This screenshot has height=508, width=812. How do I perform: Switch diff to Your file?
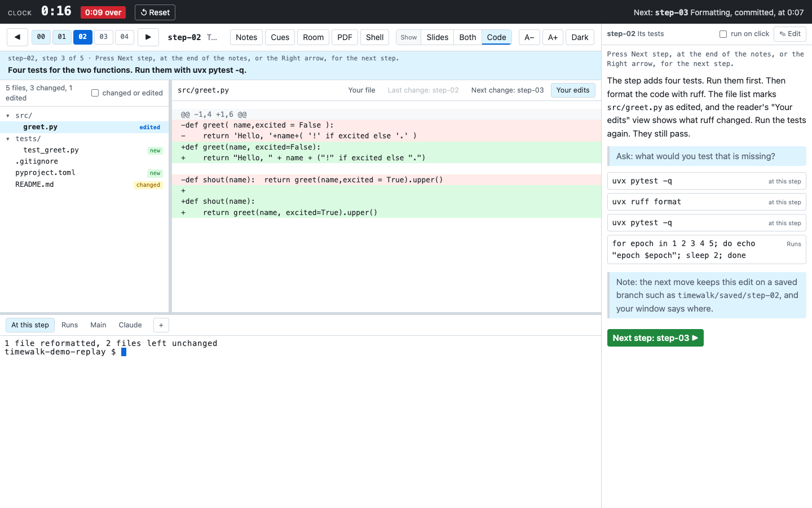361,90
